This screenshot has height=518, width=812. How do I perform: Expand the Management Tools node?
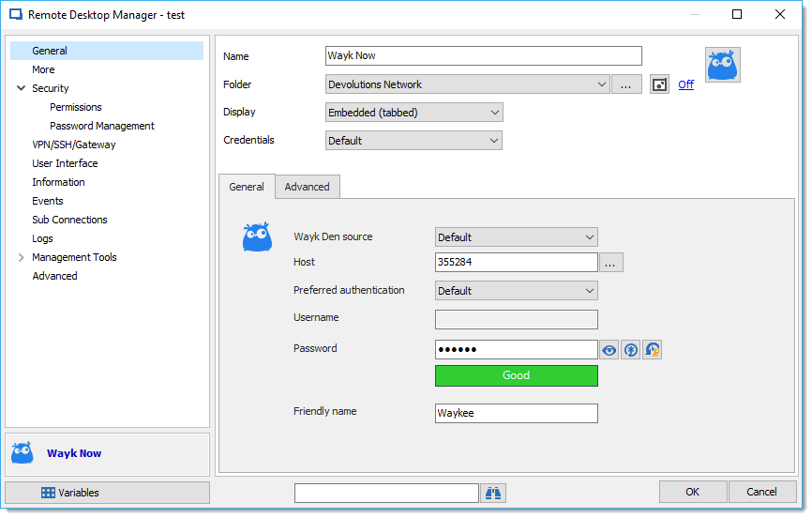(x=22, y=257)
